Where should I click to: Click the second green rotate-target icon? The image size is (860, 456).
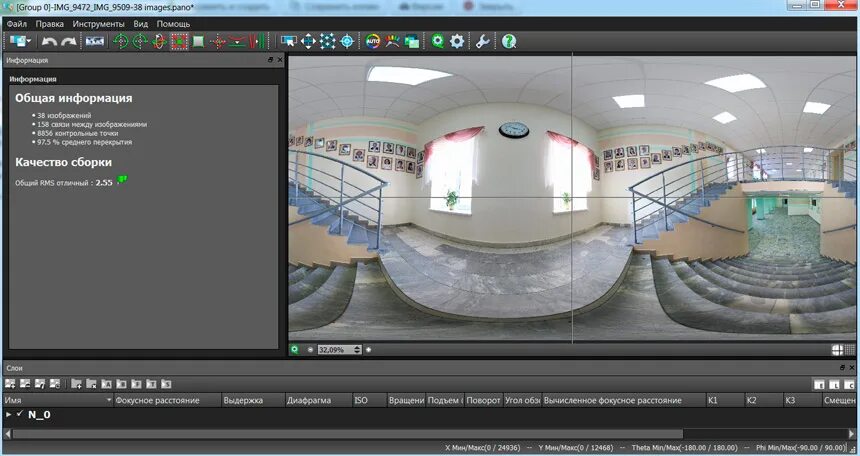coord(140,41)
